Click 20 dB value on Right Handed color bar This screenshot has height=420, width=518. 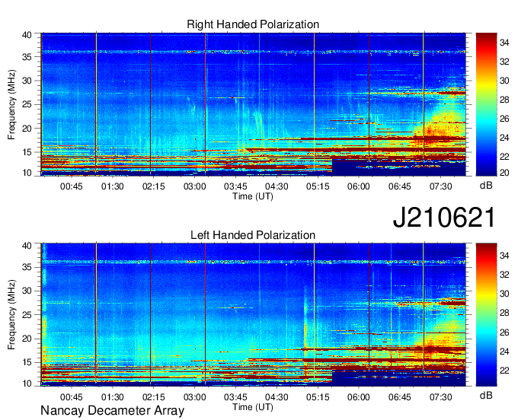tap(504, 173)
